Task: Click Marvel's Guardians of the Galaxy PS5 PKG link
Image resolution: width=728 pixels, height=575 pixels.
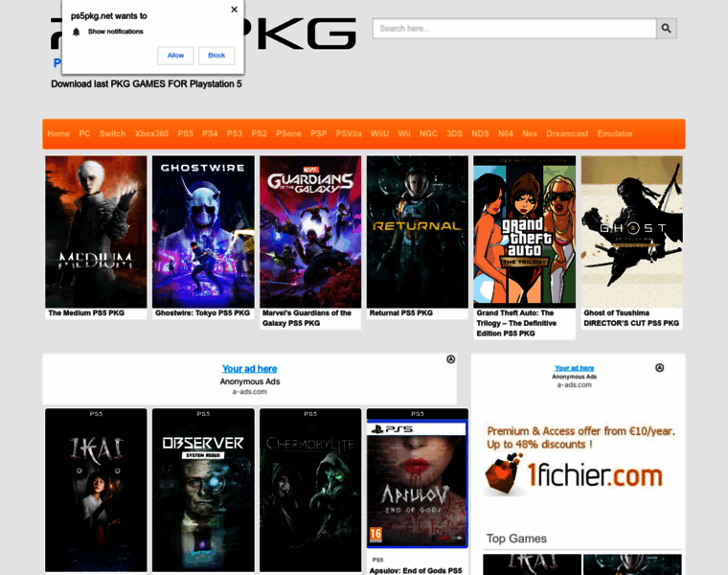Action: pos(307,318)
